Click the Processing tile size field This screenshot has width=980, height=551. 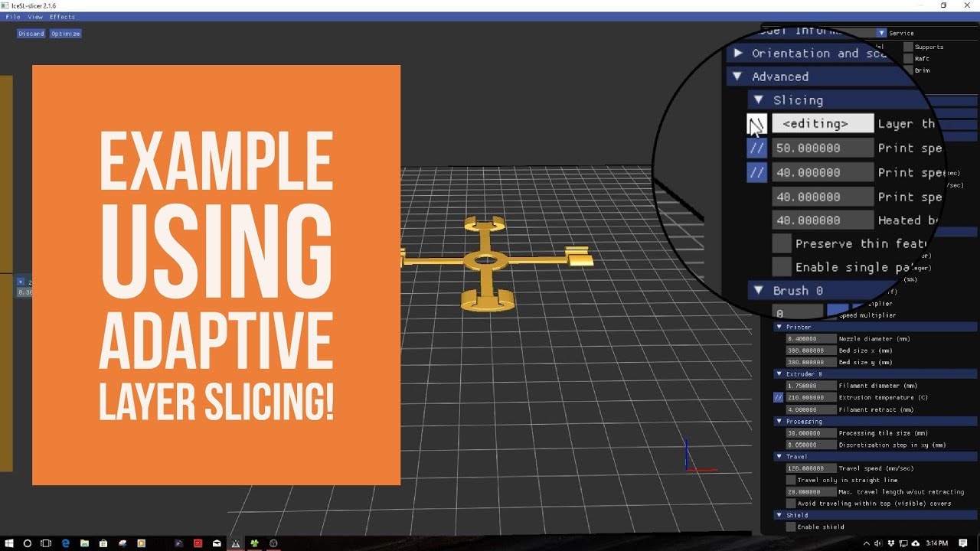811,433
